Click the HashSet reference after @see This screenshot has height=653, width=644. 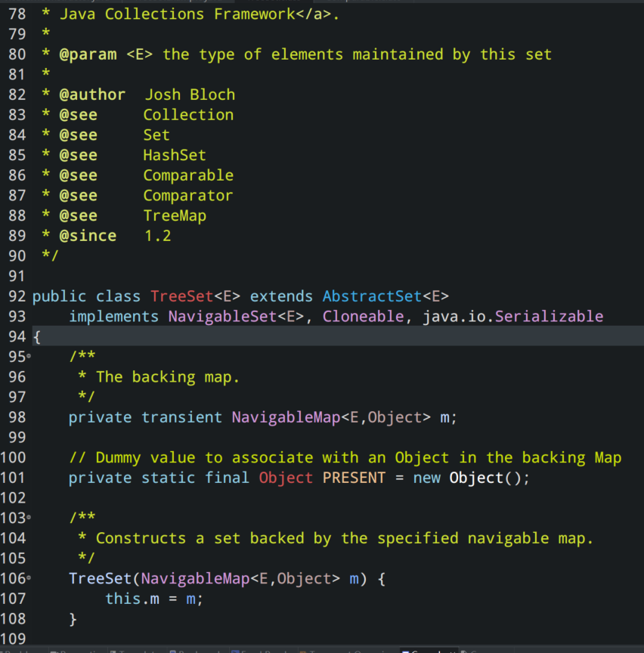(175, 156)
